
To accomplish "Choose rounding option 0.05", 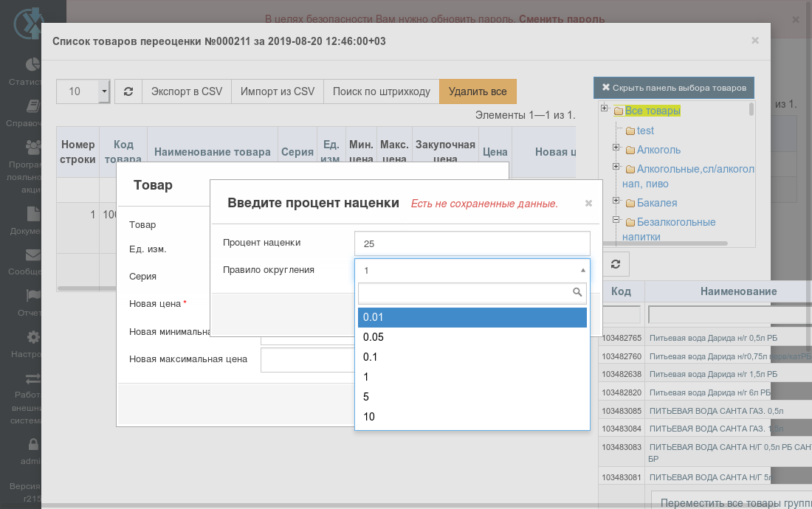I will 472,337.
